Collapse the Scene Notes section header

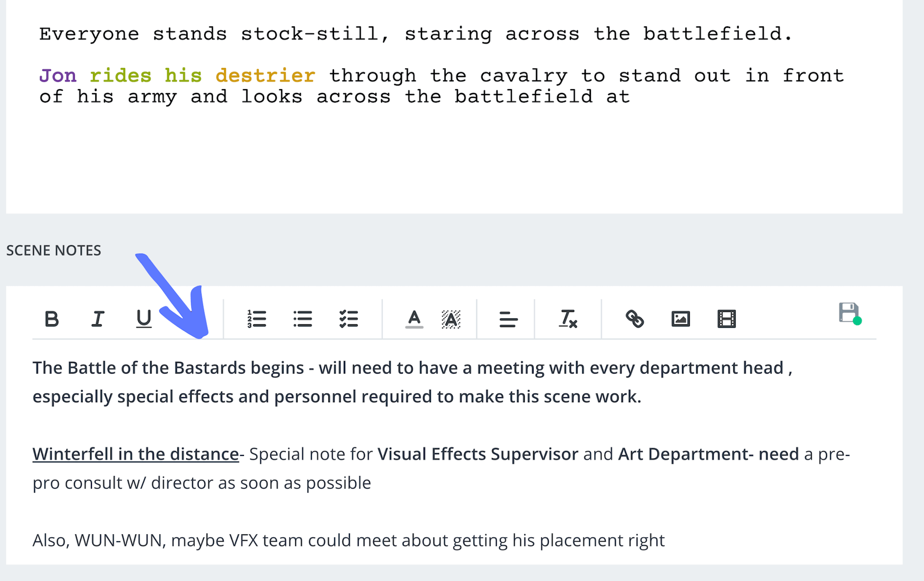pyautogui.click(x=53, y=250)
